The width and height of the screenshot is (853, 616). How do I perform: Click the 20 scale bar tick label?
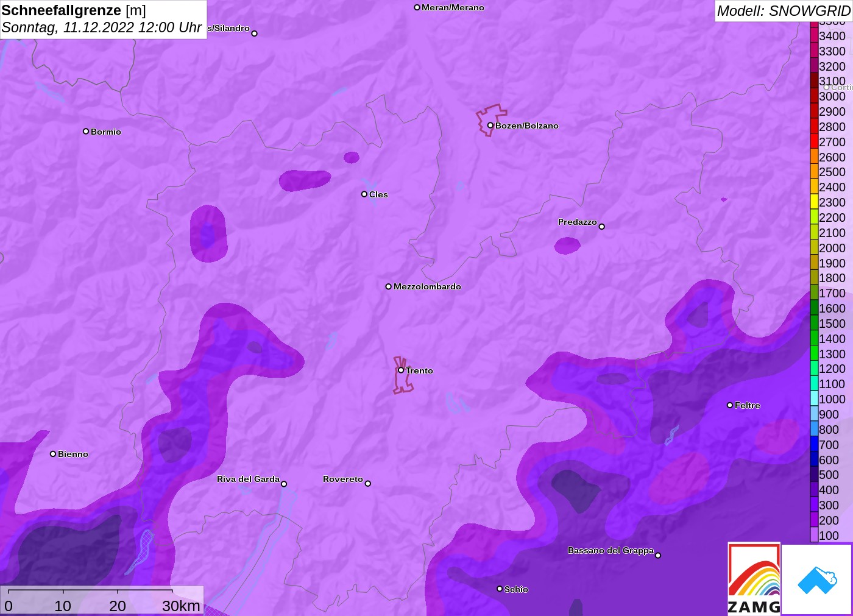118,606
